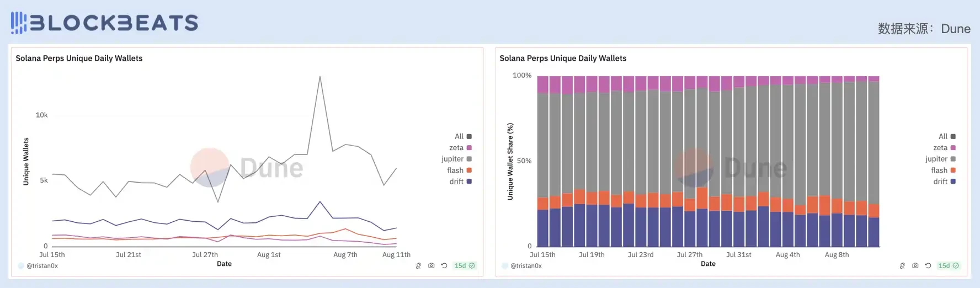Click the 15d freshness badge on right chart
Viewport: 980px width, 288px height.
pos(948,265)
